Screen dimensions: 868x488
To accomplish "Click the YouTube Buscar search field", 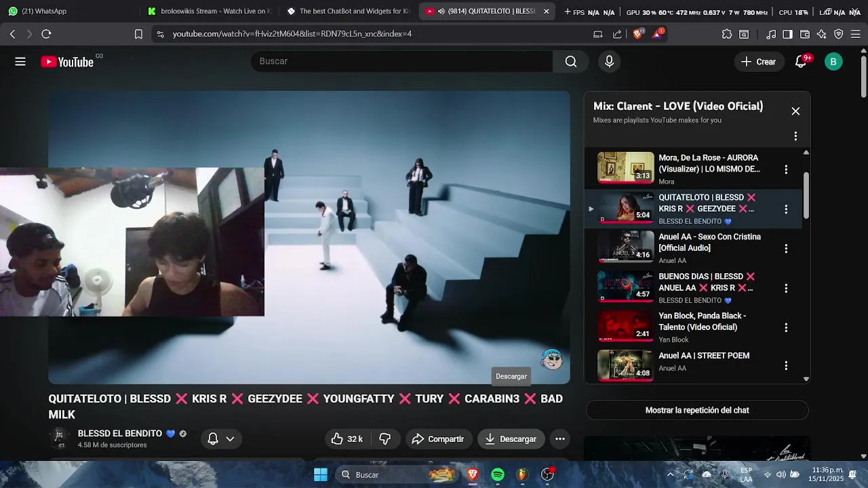I will tap(401, 62).
